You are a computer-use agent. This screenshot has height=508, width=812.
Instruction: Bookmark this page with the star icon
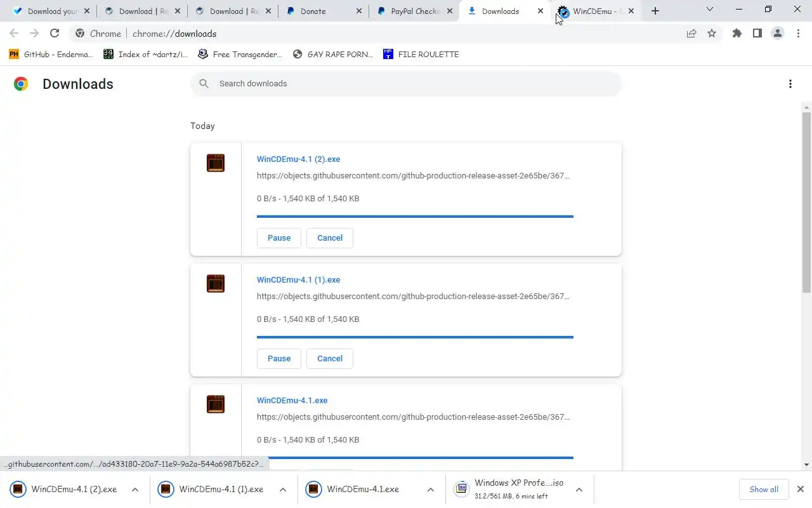pyautogui.click(x=712, y=34)
